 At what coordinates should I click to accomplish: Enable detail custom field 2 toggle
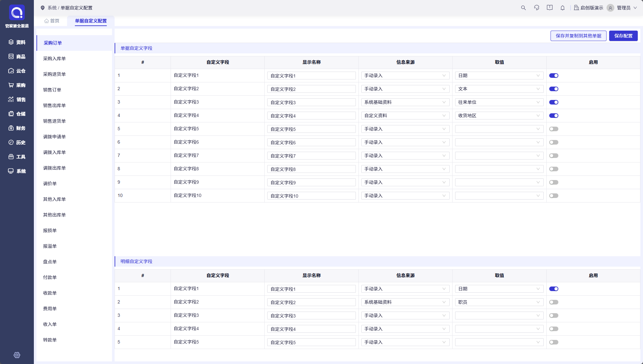554,302
